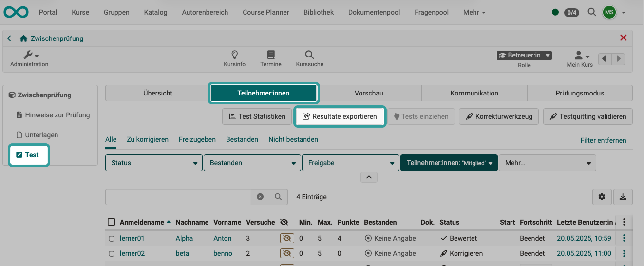Open the Bestanden filter dropdown
The width and height of the screenshot is (644, 266).
252,163
